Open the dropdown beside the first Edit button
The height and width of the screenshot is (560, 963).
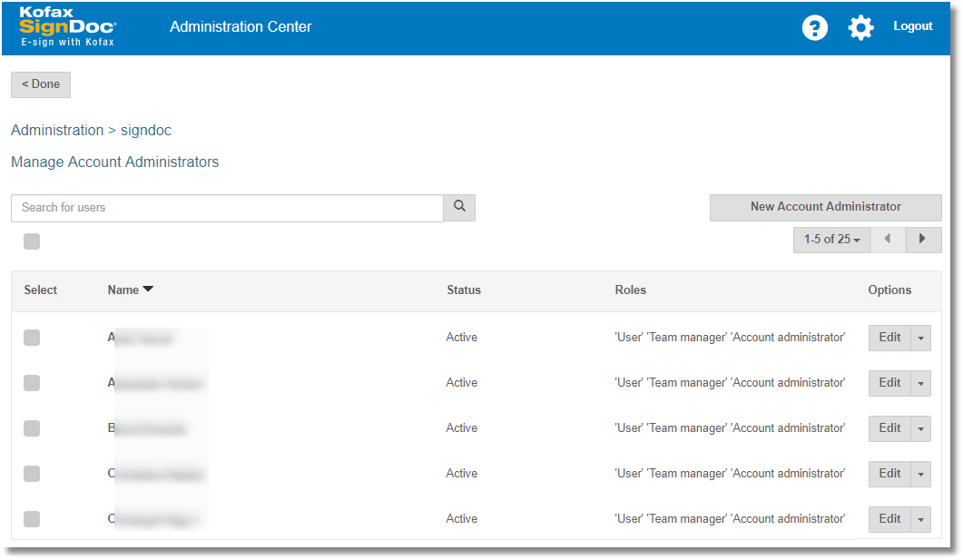point(920,338)
